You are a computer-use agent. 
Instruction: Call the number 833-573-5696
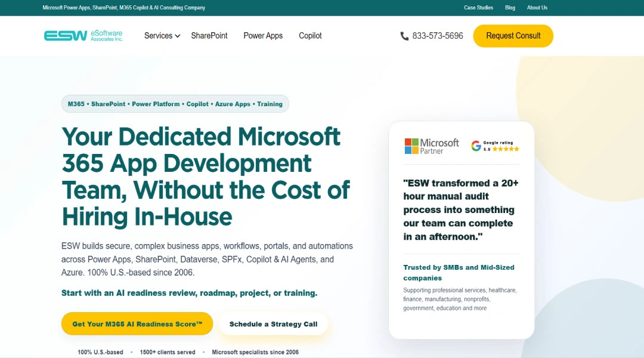coord(438,36)
